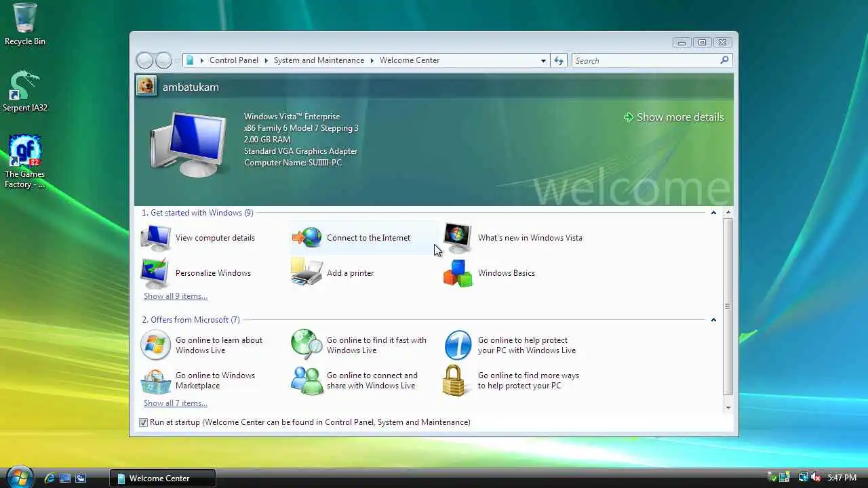Select The Games Factory desktop shortcut

point(25,162)
